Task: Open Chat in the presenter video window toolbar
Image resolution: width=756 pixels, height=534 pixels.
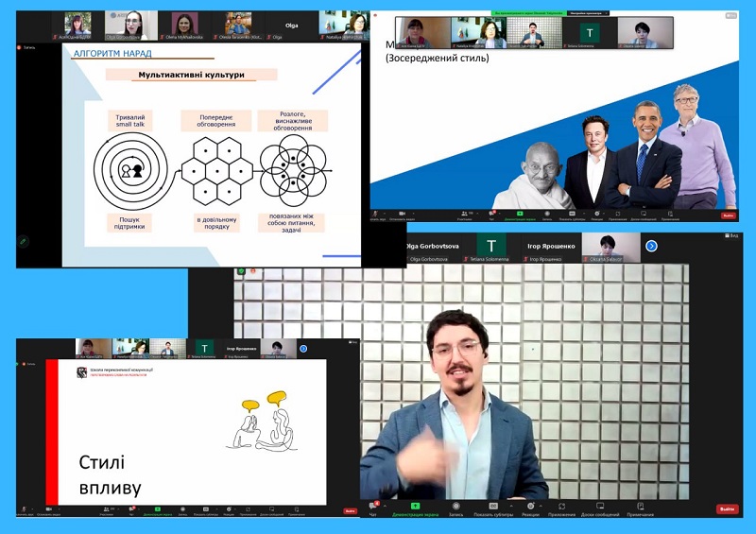Action: pos(372,508)
